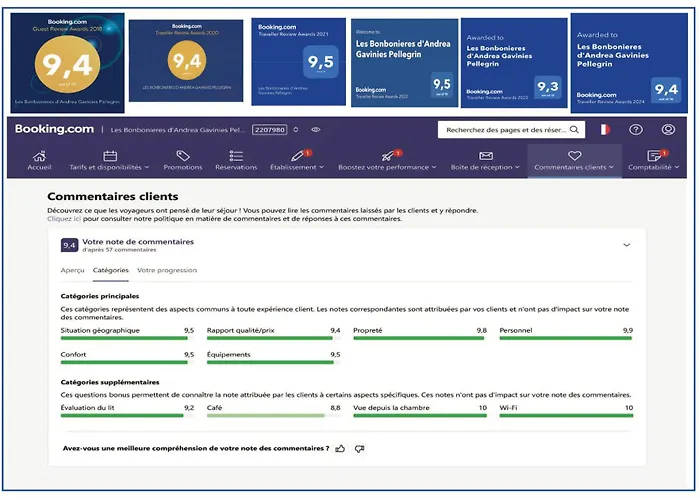The image size is (700, 500).
Task: Expand the Établissement dropdown chevron
Action: (321, 167)
